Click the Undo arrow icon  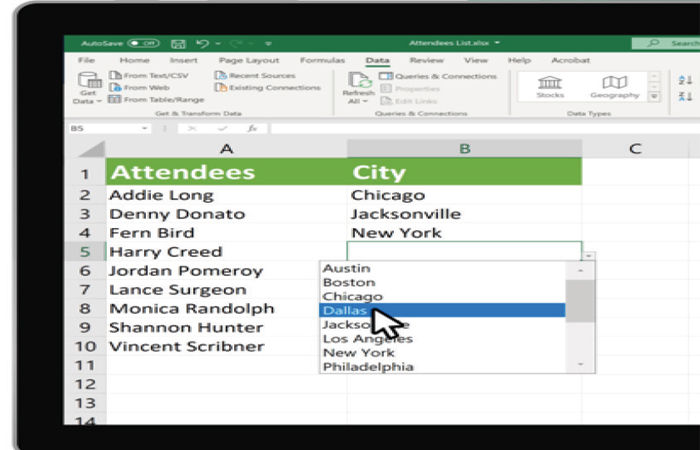tap(203, 44)
